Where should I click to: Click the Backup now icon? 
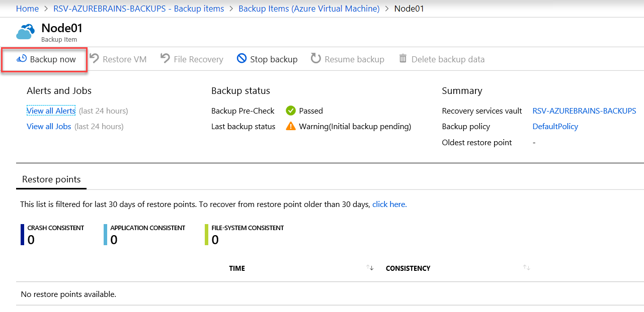[x=21, y=59]
